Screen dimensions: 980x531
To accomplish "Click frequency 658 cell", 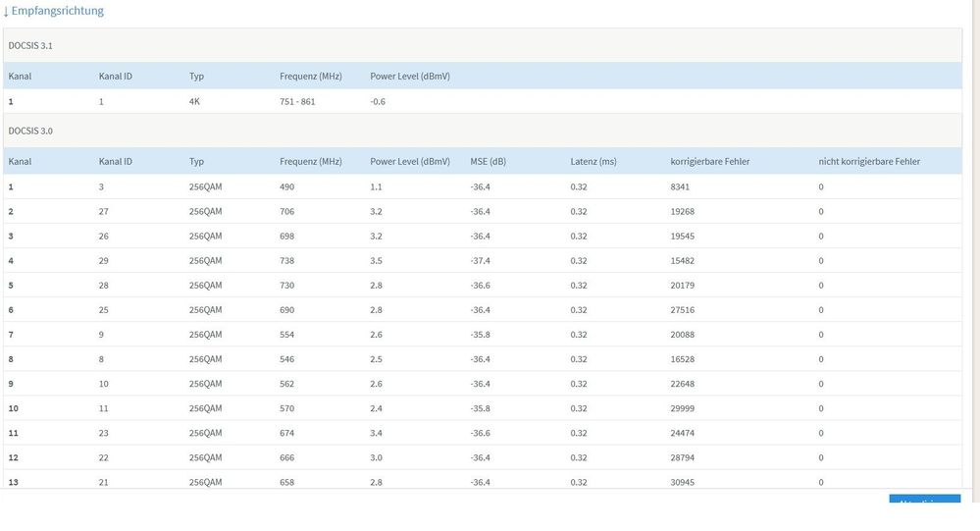I will click(x=286, y=482).
